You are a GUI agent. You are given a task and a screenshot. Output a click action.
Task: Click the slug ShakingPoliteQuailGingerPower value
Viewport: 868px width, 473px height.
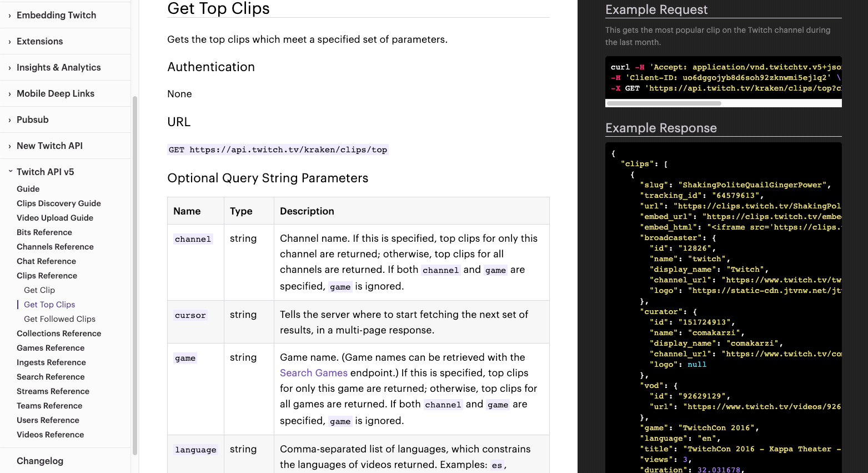(752, 185)
